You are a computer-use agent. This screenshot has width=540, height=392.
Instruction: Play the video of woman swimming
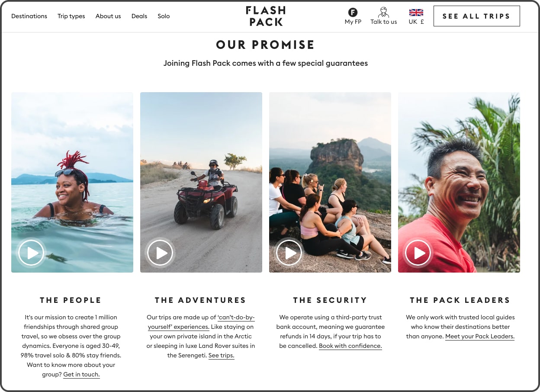(31, 253)
